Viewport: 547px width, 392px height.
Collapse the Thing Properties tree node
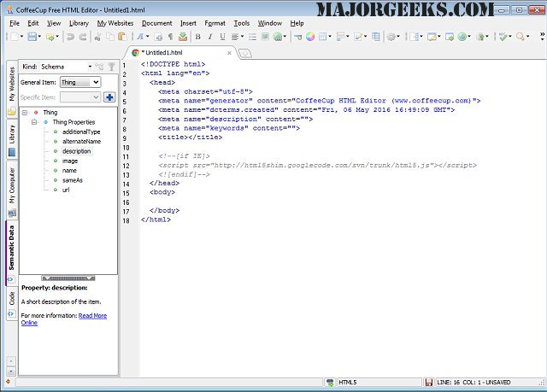click(x=34, y=122)
